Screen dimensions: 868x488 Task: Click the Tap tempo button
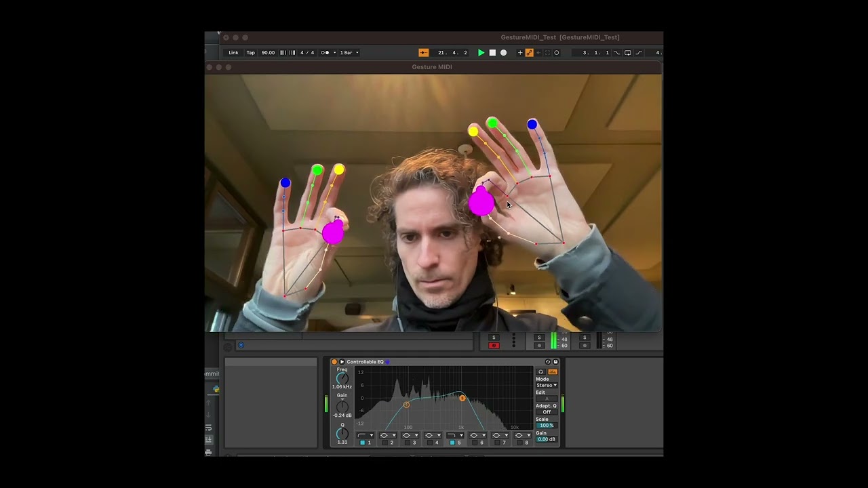[250, 53]
